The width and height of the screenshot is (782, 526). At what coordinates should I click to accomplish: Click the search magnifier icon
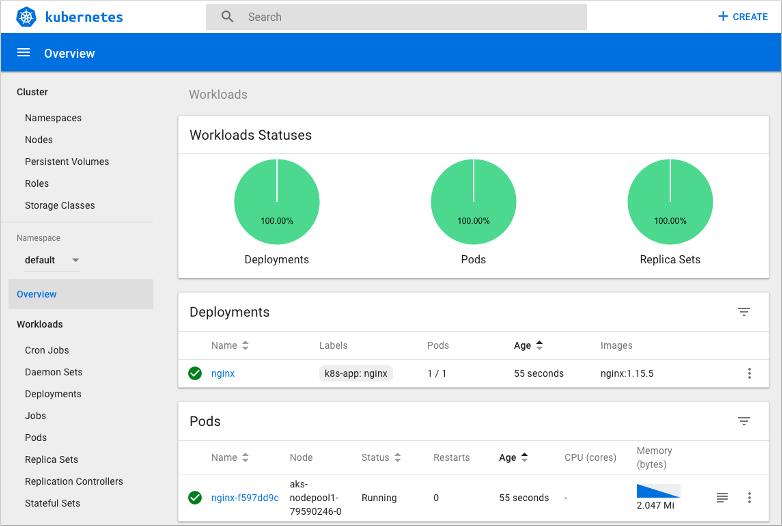(x=227, y=16)
